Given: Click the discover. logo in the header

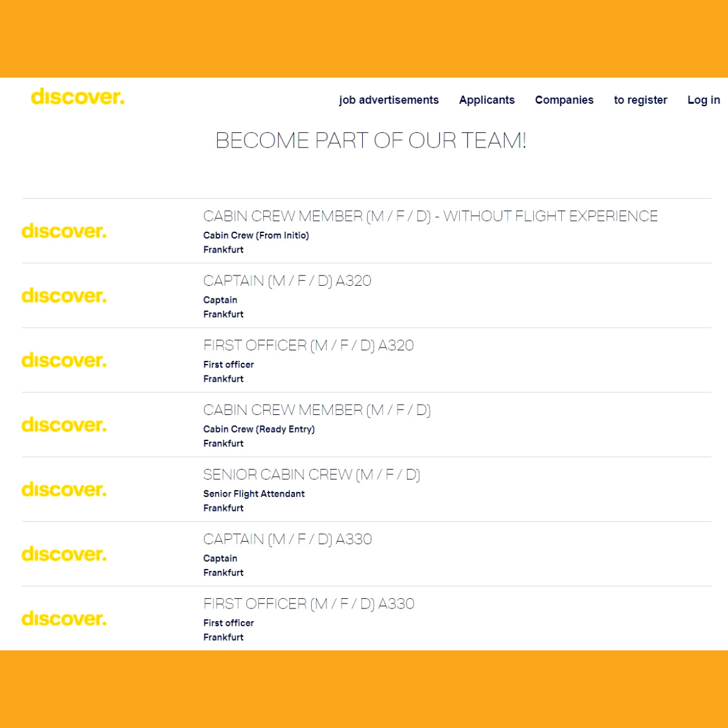Looking at the screenshot, I should pos(78,97).
